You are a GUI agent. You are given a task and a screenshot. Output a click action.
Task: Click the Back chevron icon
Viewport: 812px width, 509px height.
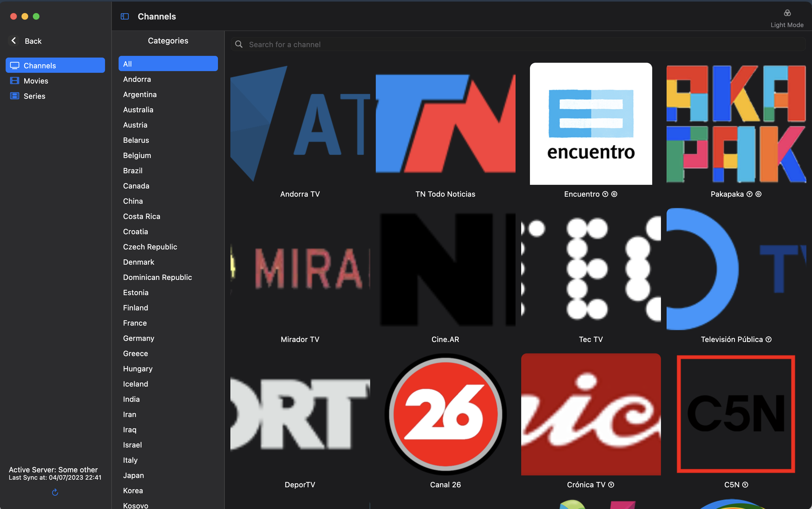coord(14,41)
